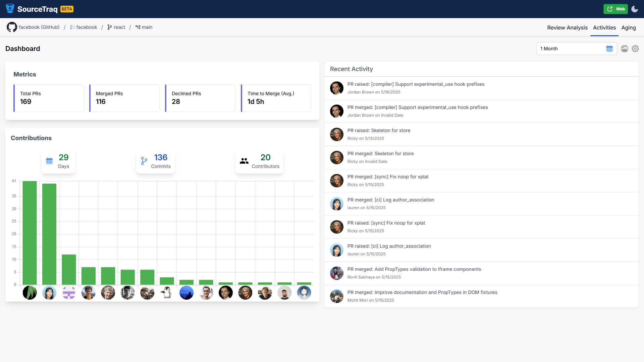Click the Web link button

pyautogui.click(x=615, y=9)
